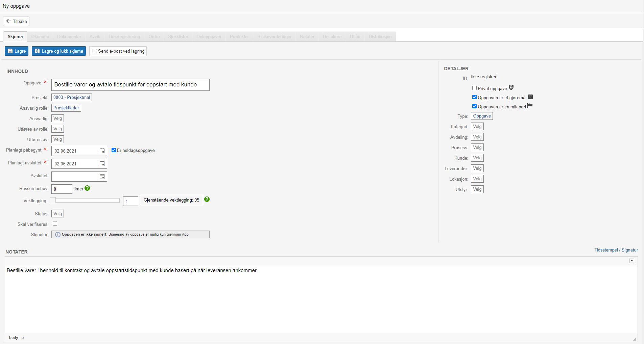Click into the Oppgave title field

click(130, 85)
